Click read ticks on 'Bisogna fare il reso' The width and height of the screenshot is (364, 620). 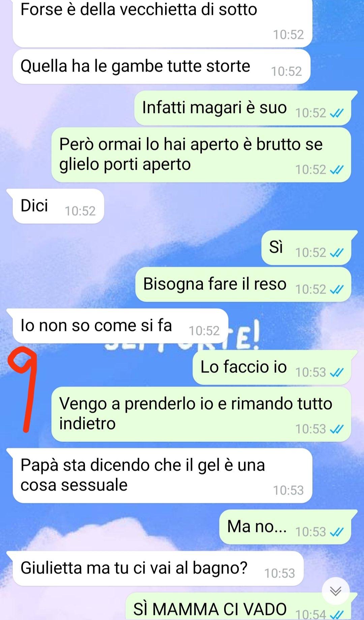[336, 289]
